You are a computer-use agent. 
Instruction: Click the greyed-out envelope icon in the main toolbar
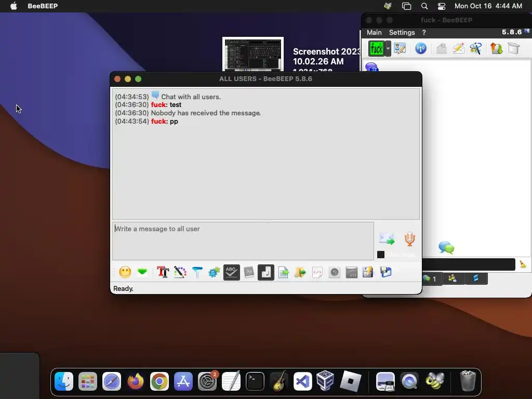[x=441, y=48]
